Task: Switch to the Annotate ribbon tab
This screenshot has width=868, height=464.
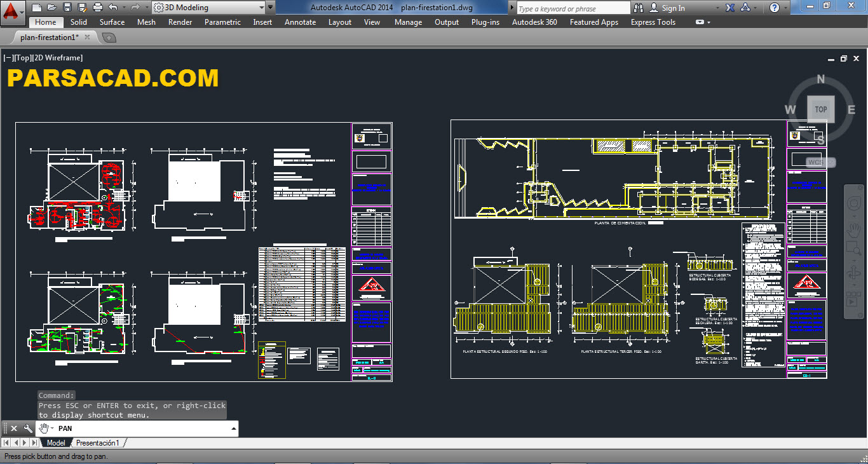Action: tap(300, 22)
